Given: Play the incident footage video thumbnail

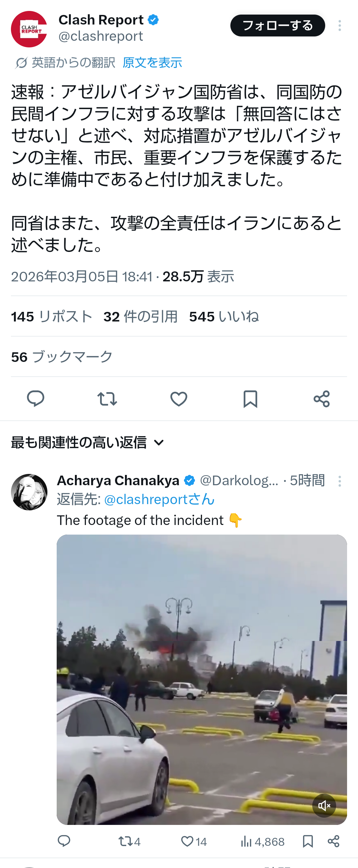Looking at the screenshot, I should [x=202, y=679].
